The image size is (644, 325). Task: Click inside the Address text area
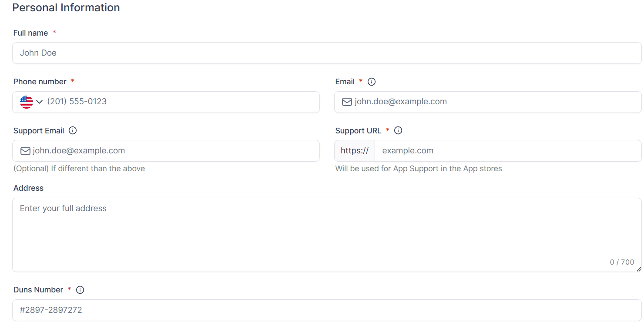pos(327,235)
